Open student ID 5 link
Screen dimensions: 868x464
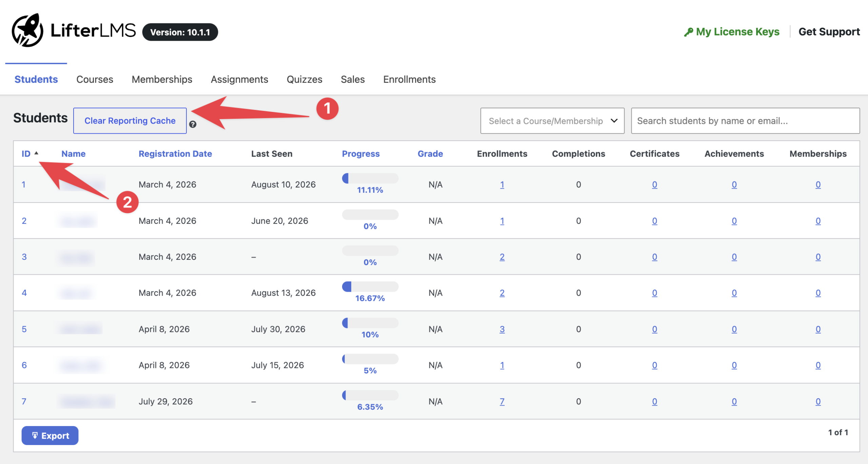click(24, 329)
